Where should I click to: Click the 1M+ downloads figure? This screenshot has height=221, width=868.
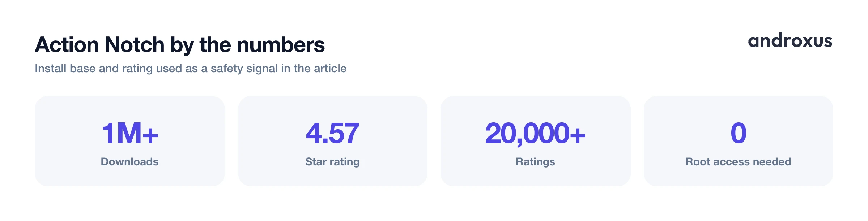[130, 133]
